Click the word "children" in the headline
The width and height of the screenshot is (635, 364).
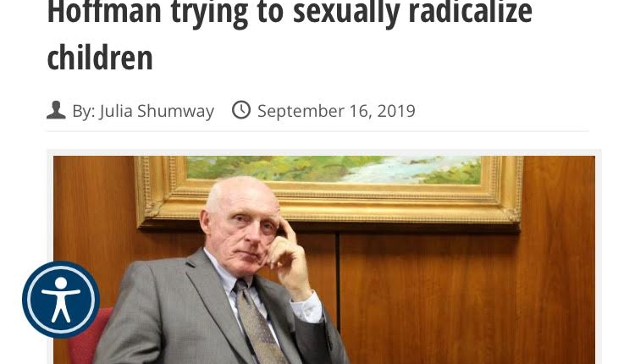100,58
